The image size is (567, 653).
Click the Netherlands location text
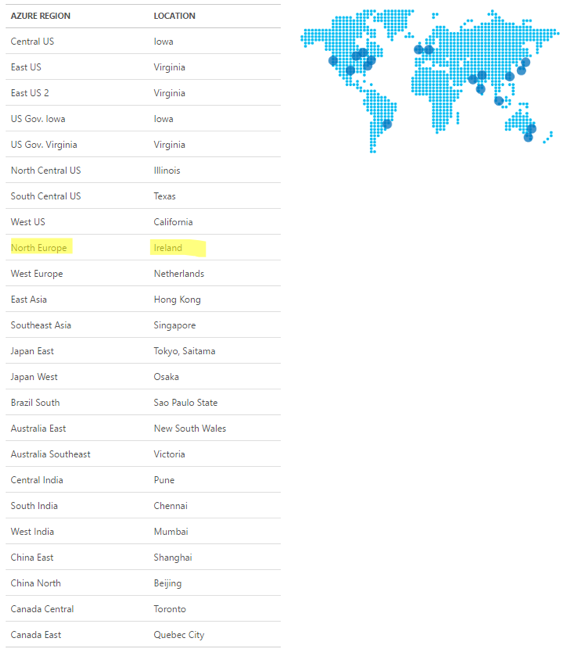click(x=179, y=274)
